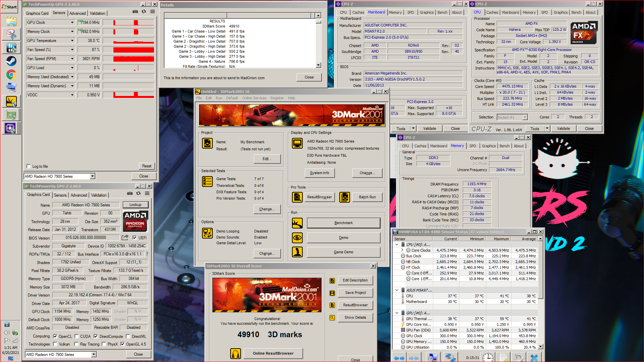Image resolution: width=644 pixels, height=362 pixels.
Task: Click the Lookup button in GPU-Z
Action: click(135, 205)
